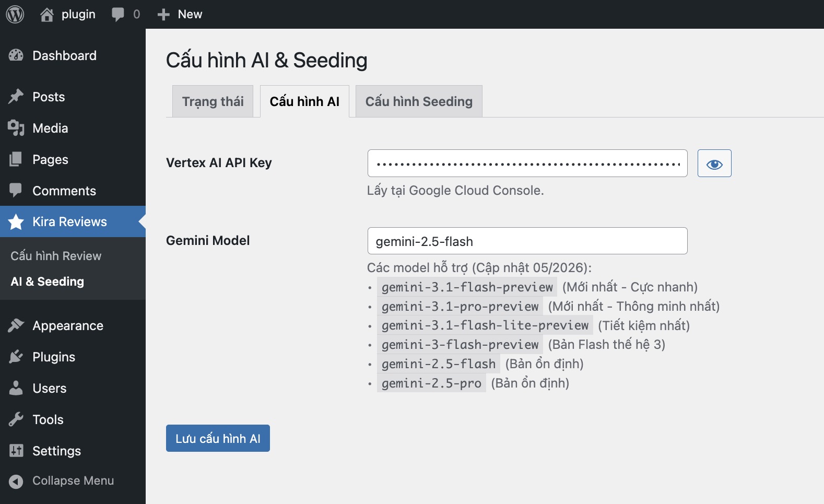
Task: Click gemini-3.1-flash-preview model code
Action: coord(467,287)
